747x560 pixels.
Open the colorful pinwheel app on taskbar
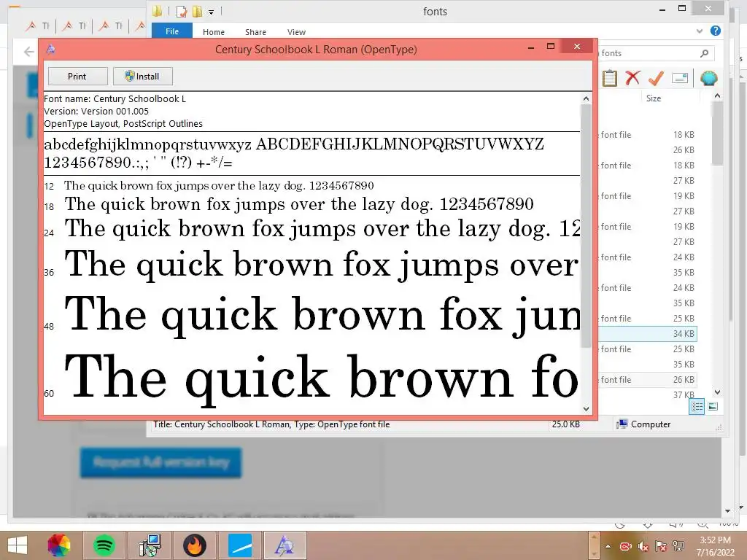pos(59,545)
